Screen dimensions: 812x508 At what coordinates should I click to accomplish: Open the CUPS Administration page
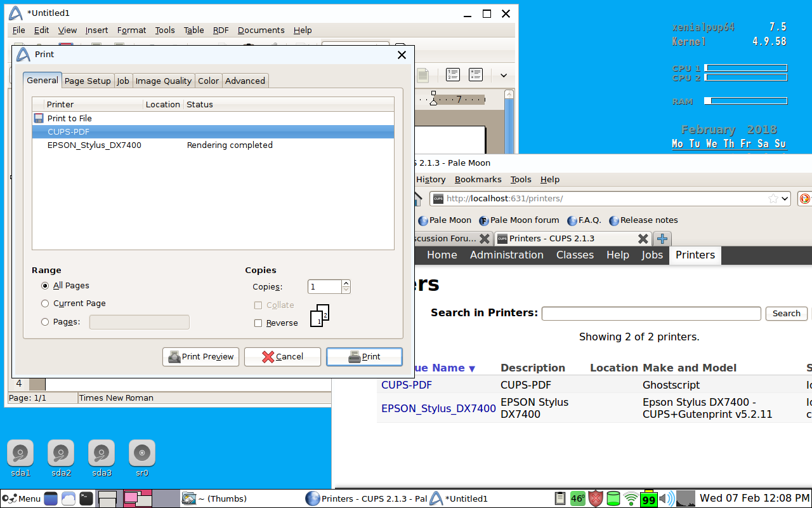[507, 255]
